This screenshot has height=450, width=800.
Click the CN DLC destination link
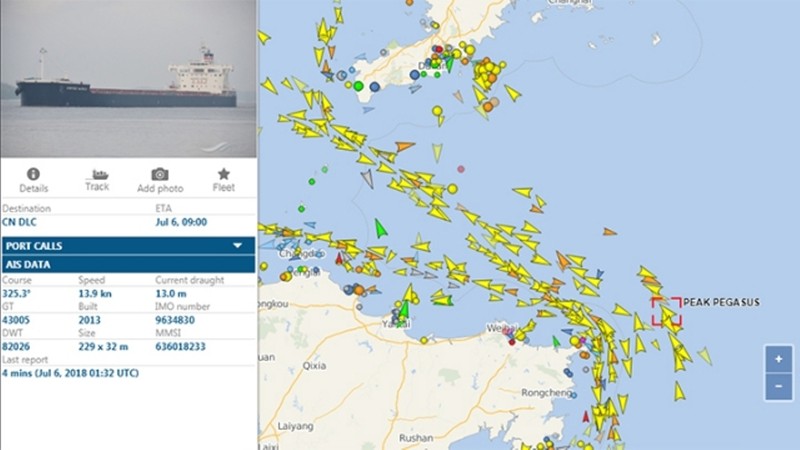pos(19,222)
